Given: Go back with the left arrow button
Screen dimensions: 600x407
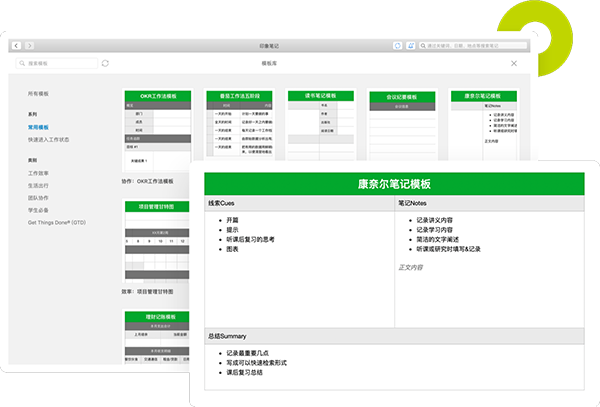Looking at the screenshot, I should pyautogui.click(x=16, y=46).
